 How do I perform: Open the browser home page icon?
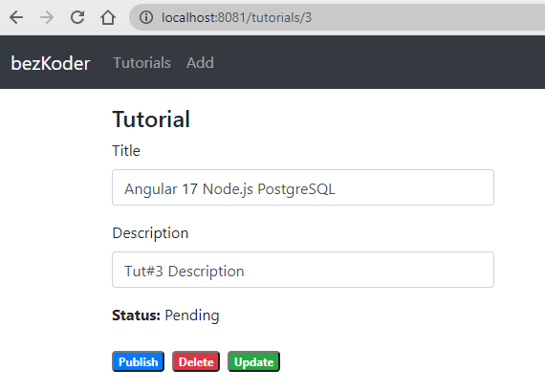[x=108, y=17]
